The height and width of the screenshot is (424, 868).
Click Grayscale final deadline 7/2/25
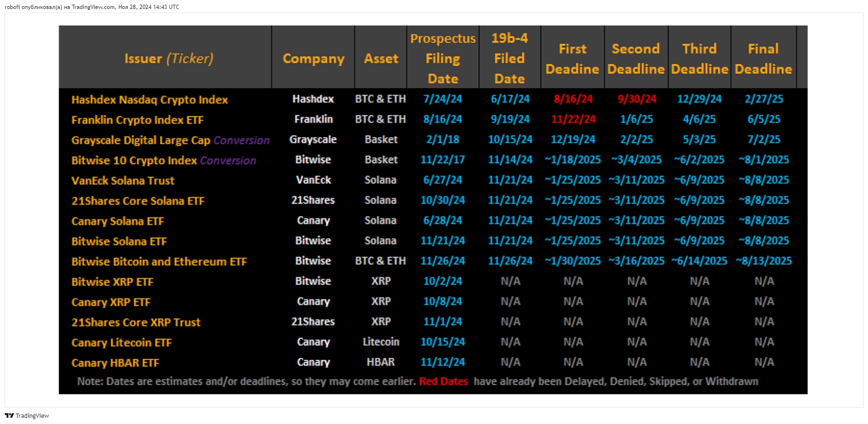coord(764,139)
